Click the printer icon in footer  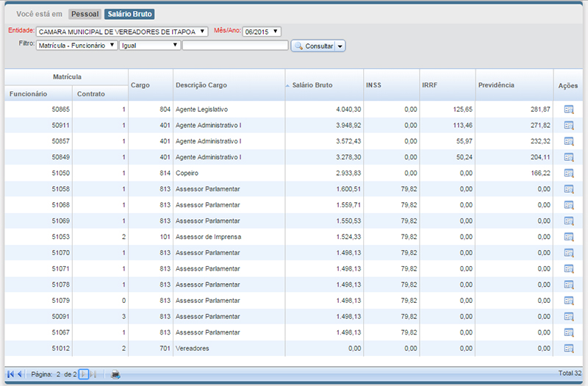tap(115, 374)
